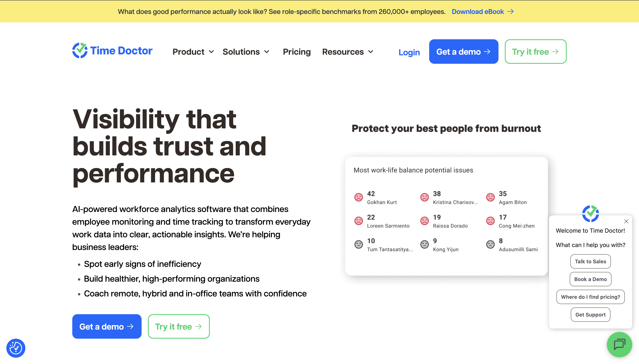The height and width of the screenshot is (364, 639).
Task: Click the sad face icon beside Agam Biton
Action: (490, 197)
